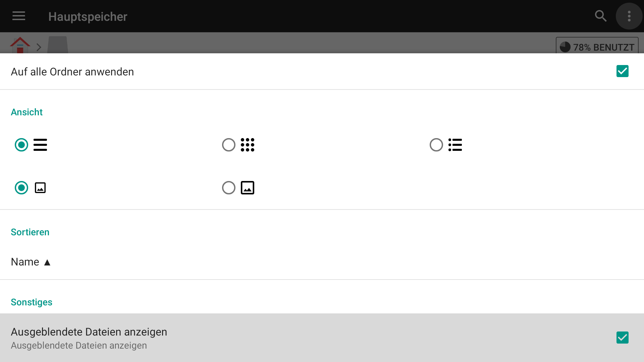Click the Auf alle Ordner anwenden row

point(322,71)
